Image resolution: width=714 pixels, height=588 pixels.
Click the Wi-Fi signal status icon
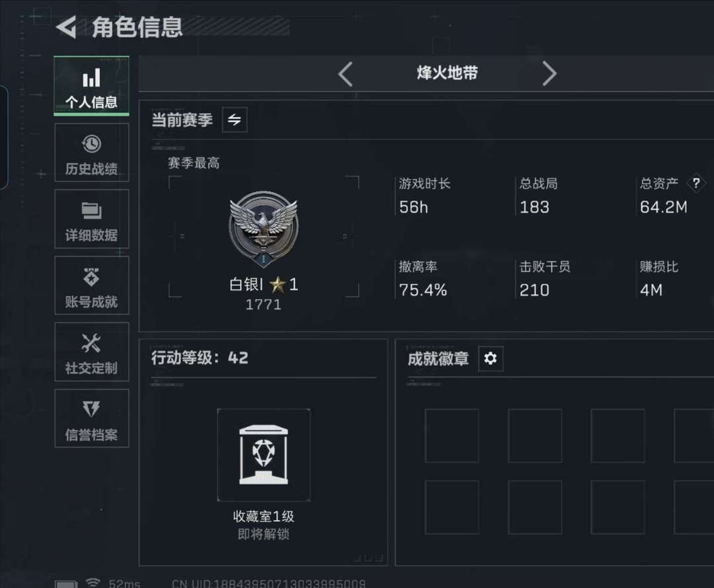pos(93,583)
